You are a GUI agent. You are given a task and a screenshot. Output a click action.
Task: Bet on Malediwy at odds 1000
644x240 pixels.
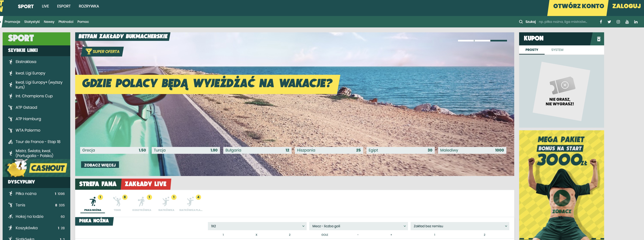coord(472,150)
